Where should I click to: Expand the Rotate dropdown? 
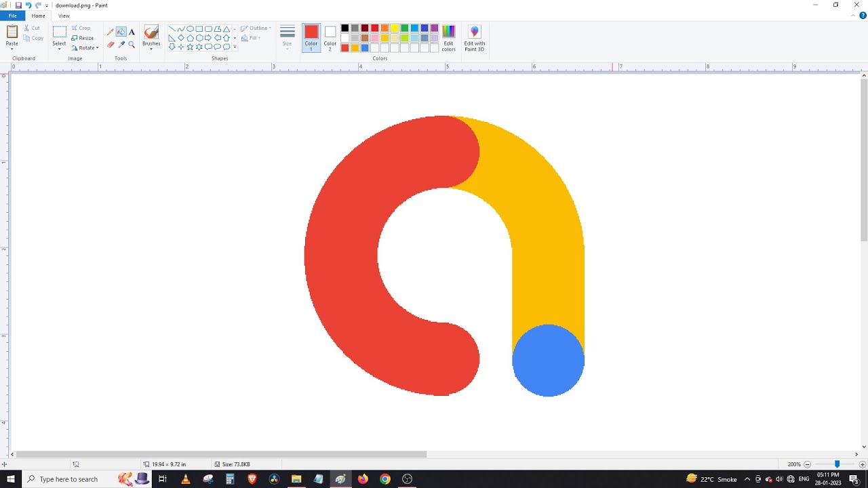pos(98,48)
